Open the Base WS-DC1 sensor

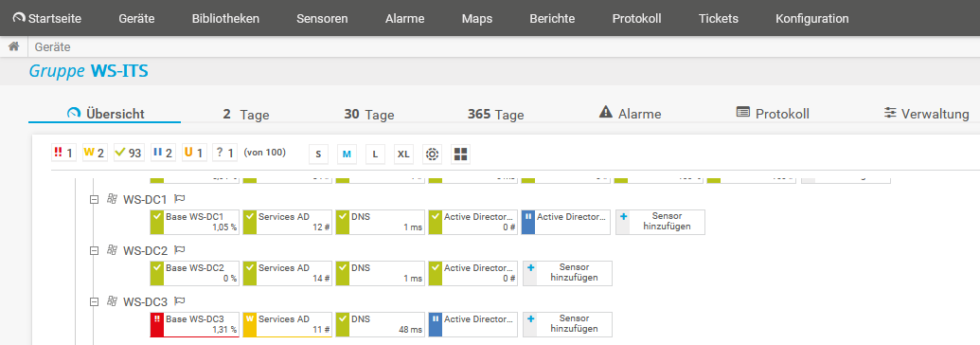(194, 223)
